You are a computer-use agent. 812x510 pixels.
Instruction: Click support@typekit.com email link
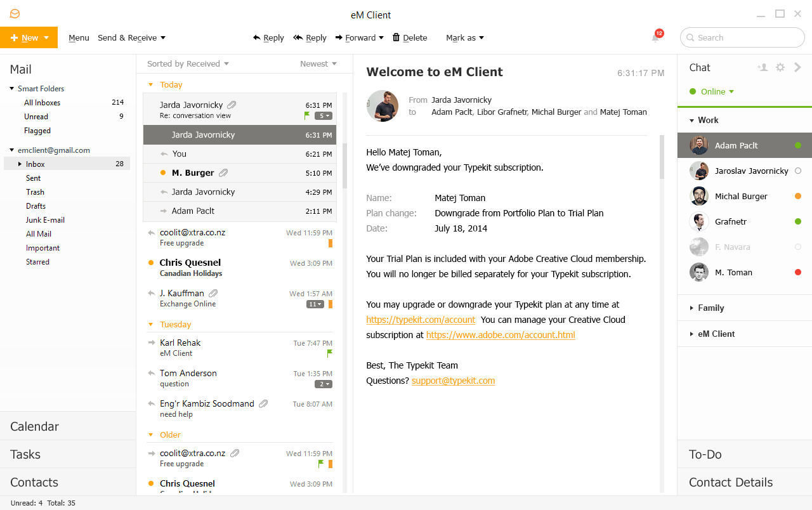(453, 381)
